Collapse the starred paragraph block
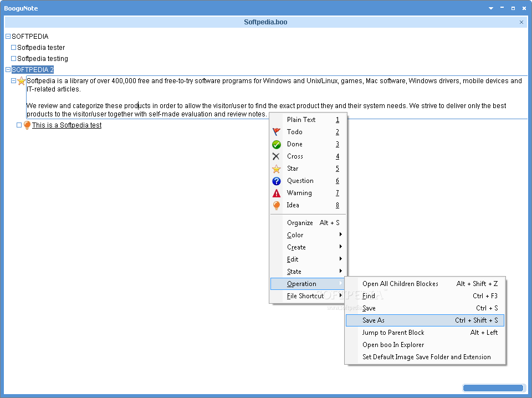Screen dimensions: 532x398 coord(13,81)
